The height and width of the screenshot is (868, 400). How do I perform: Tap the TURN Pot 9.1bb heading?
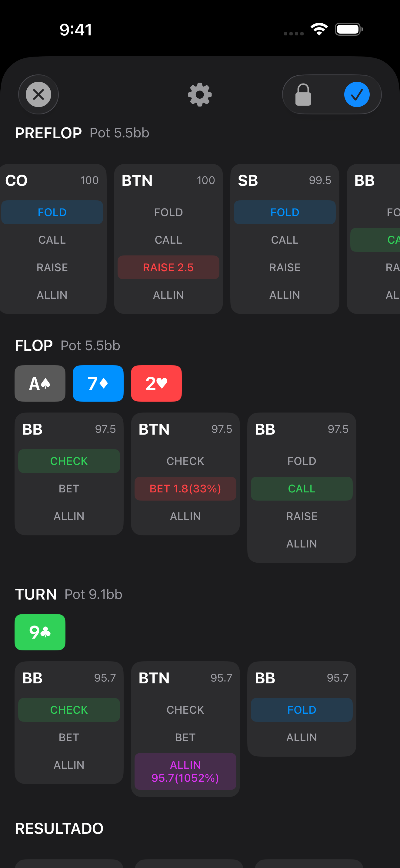tap(68, 594)
